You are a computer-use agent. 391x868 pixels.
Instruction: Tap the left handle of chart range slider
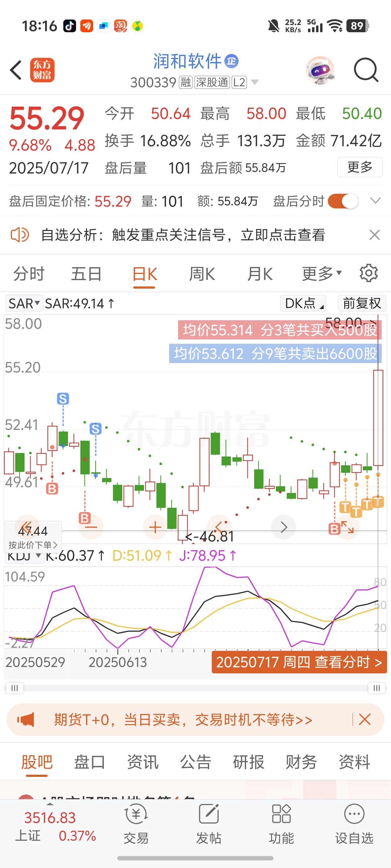point(14,688)
